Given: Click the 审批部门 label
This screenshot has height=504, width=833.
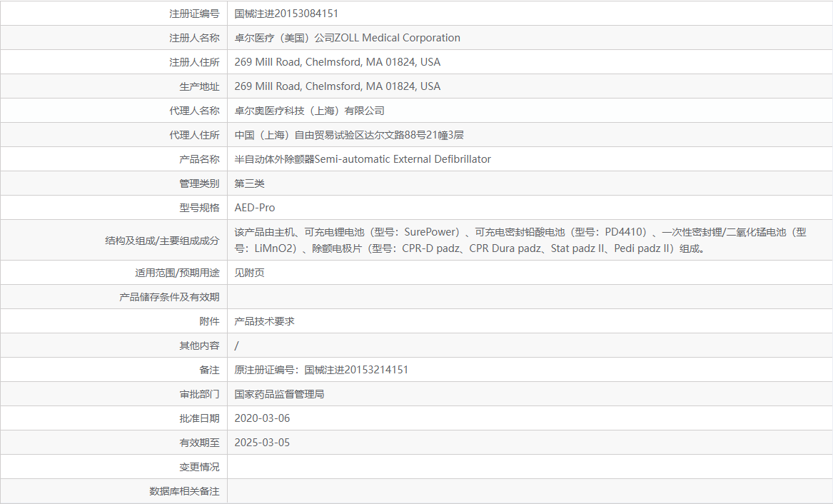Looking at the screenshot, I should (199, 394).
